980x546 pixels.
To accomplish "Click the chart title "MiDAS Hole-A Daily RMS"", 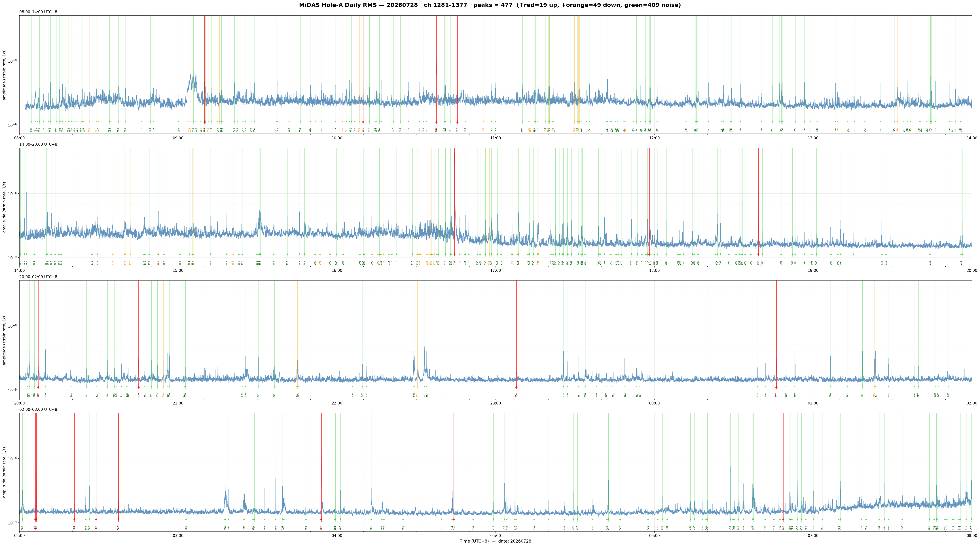I will 338,5.
